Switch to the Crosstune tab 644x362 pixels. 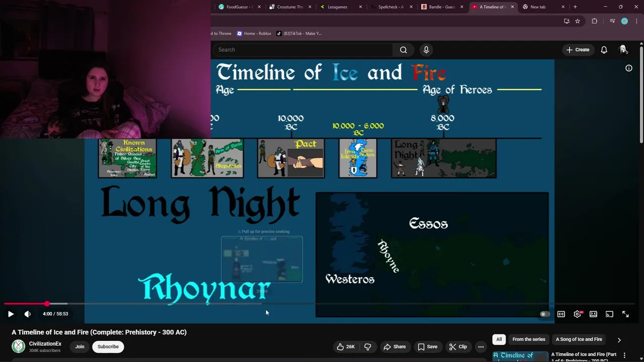click(290, 7)
